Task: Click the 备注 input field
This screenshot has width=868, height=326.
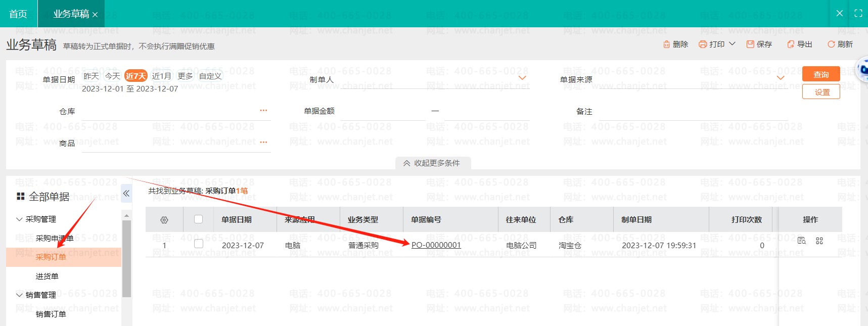Action: (x=693, y=112)
